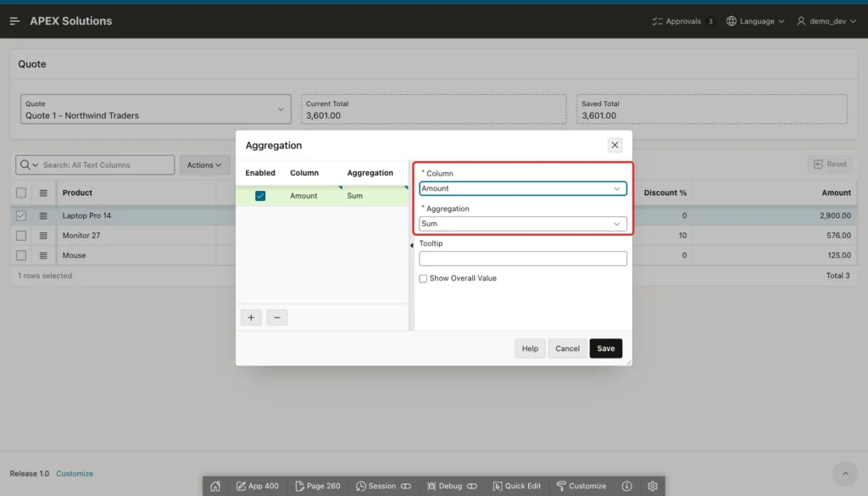This screenshot has height=496, width=868.
Task: Click the Current Total field
Action: [x=433, y=109]
